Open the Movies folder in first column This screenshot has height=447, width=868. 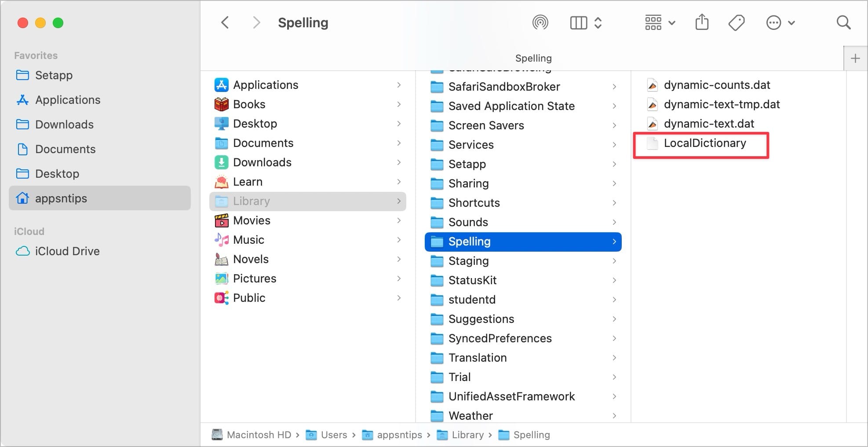252,220
